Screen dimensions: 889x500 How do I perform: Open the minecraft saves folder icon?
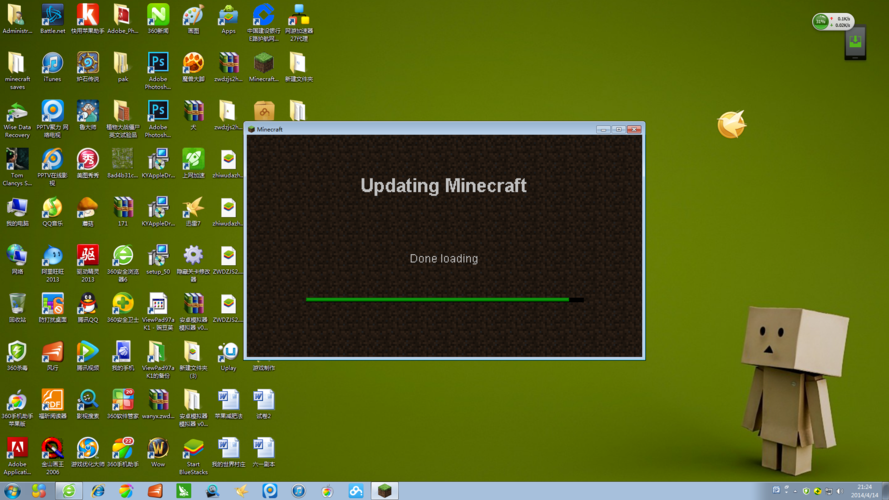17,71
